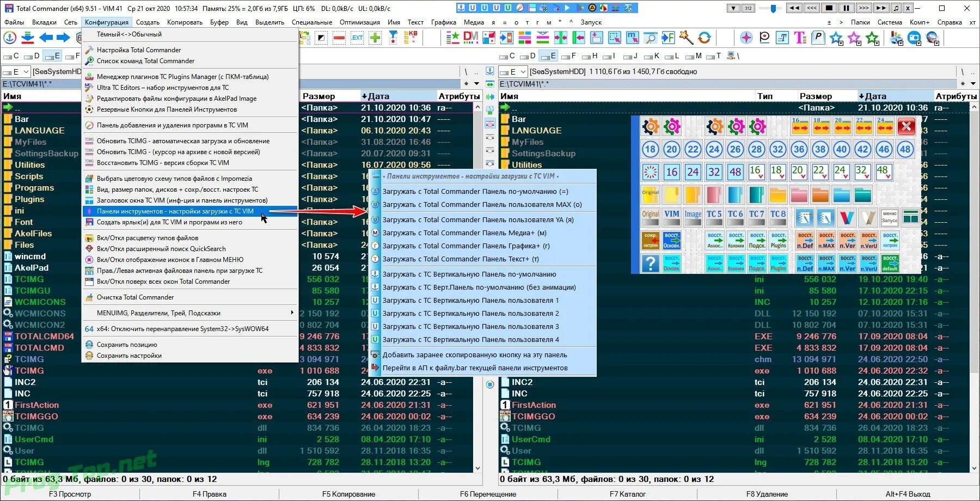This screenshot has width=980, height=501.
Task: Click the blue left arrow back icon
Action: tap(46, 38)
